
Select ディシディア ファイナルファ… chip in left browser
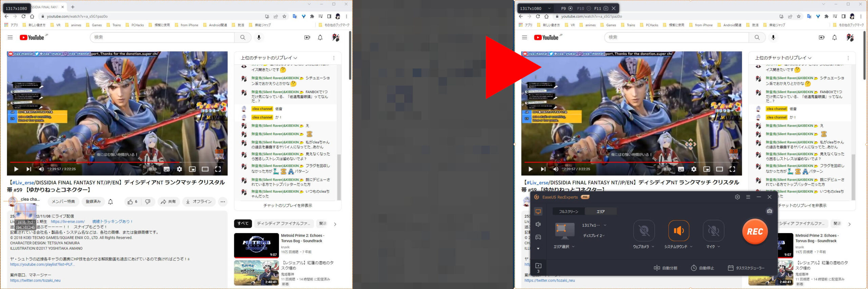[x=283, y=224]
